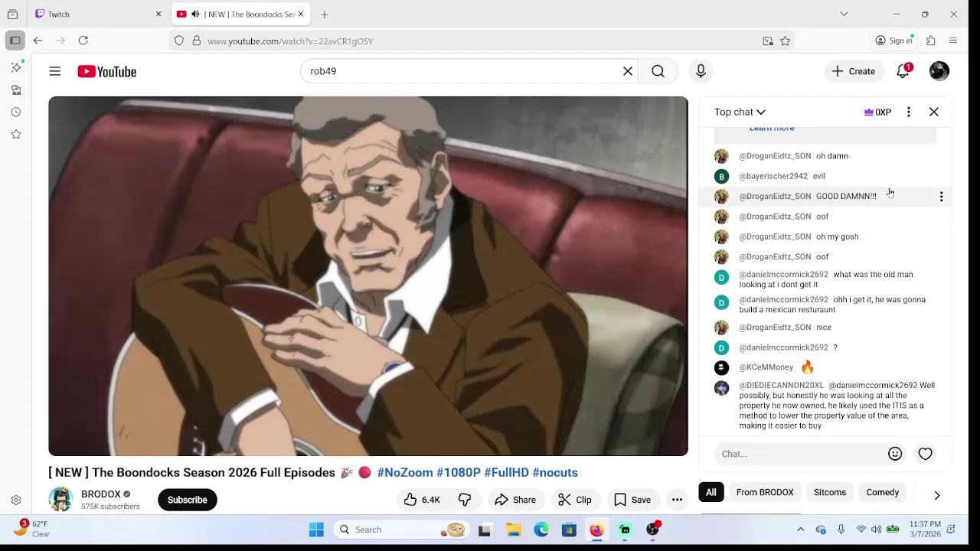Open the #FullHD hashtag link
This screenshot has height=551, width=980.
pyautogui.click(x=506, y=472)
